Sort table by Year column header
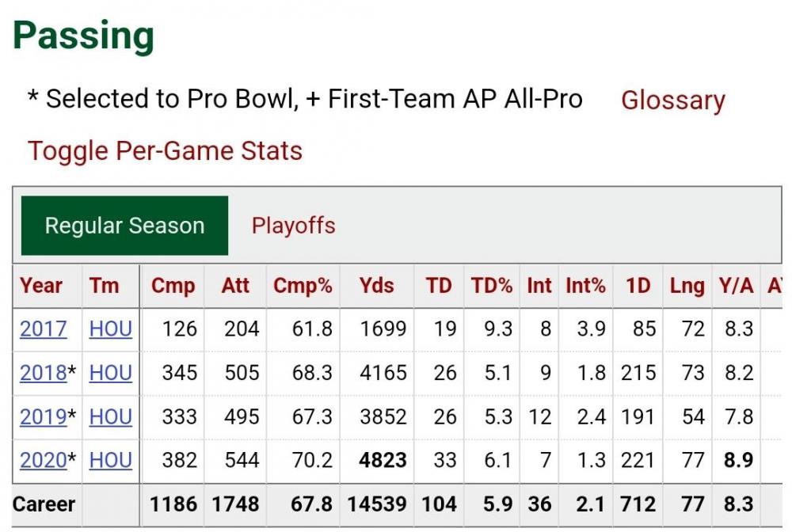 click(41, 286)
